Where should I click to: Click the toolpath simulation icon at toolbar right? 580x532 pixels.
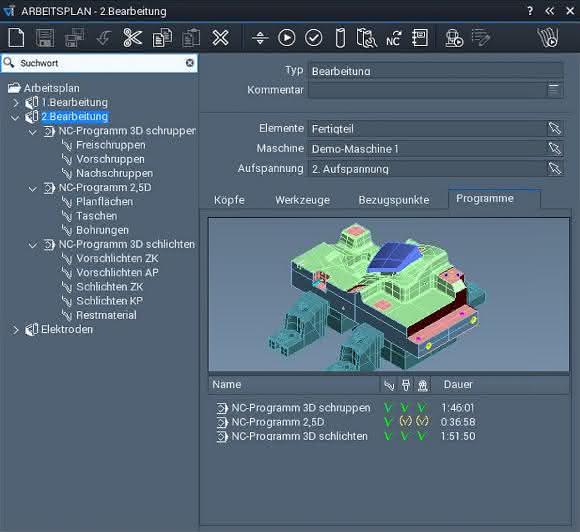[548, 38]
